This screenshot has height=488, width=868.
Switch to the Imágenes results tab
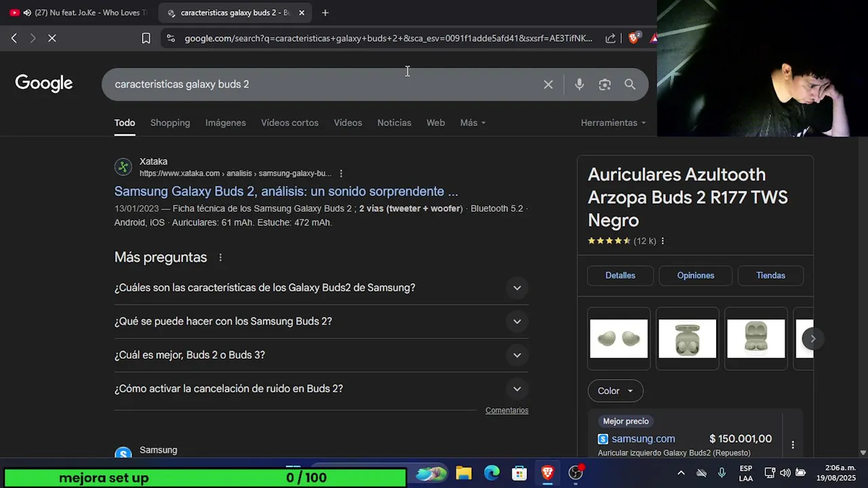(x=226, y=123)
